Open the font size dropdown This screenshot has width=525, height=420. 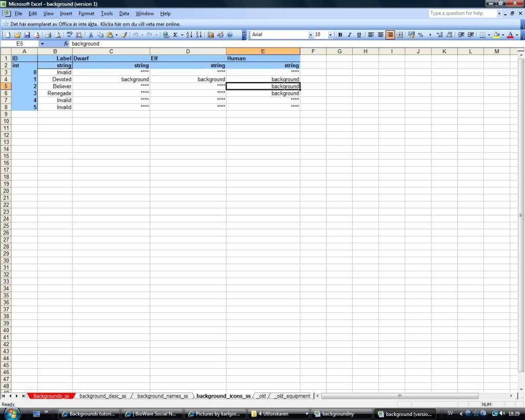point(330,35)
